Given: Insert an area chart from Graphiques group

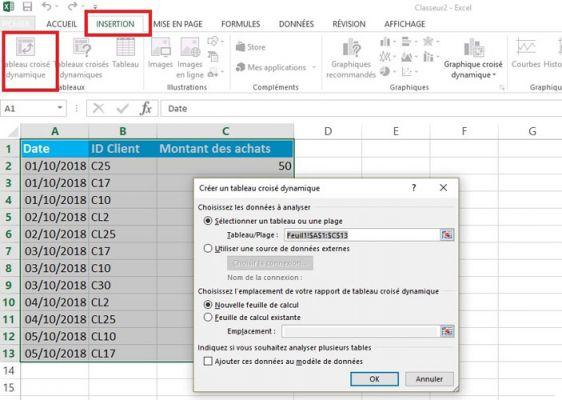Looking at the screenshot, I should 407,56.
